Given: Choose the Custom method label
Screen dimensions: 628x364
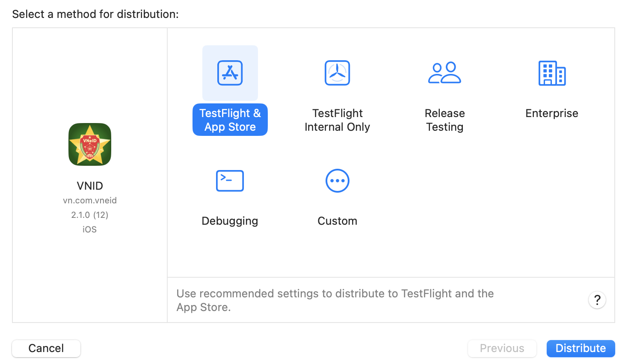Looking at the screenshot, I should point(337,221).
